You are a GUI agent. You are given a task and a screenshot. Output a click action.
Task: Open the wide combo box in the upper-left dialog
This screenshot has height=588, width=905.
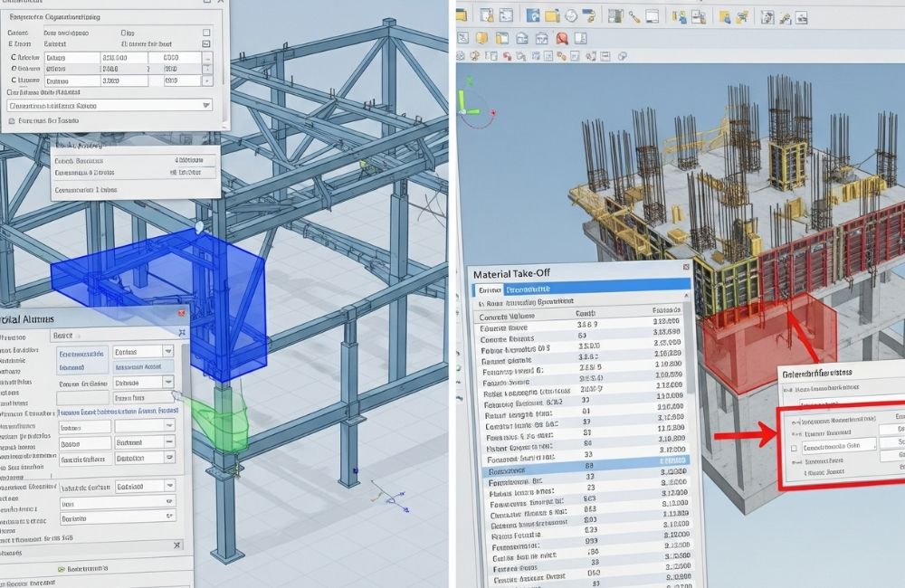pos(109,105)
